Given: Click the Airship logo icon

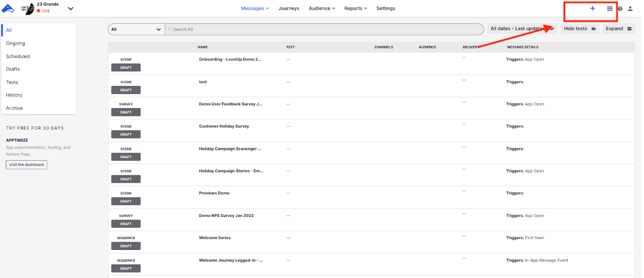Looking at the screenshot, I should coord(8,8).
